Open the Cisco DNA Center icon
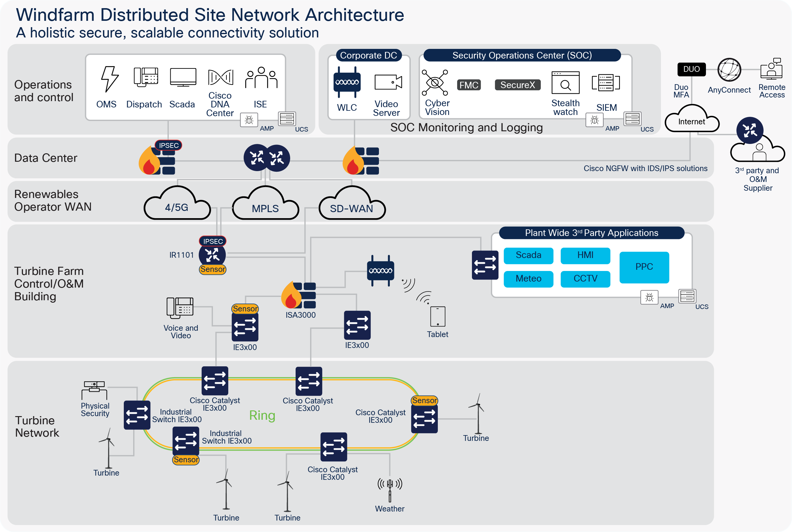 [x=220, y=77]
